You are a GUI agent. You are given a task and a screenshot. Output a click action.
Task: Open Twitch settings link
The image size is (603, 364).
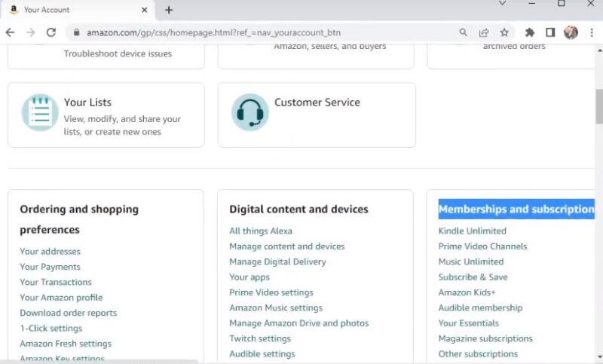pos(260,338)
